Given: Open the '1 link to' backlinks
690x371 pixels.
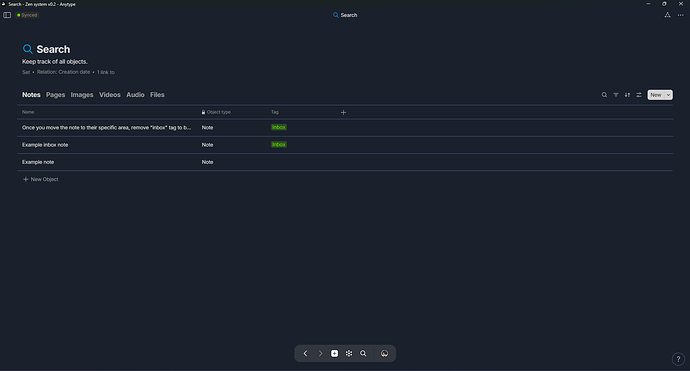Looking at the screenshot, I should point(106,72).
